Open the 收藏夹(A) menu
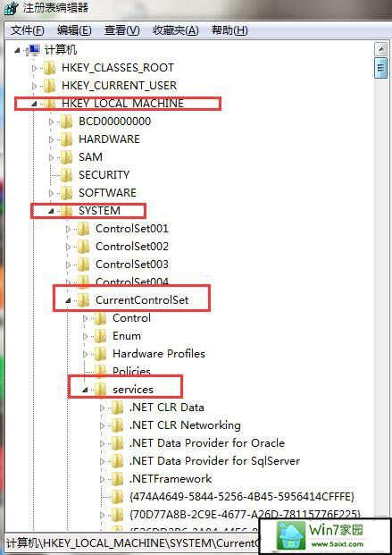Viewport: 392px width, 555px height. tap(176, 30)
